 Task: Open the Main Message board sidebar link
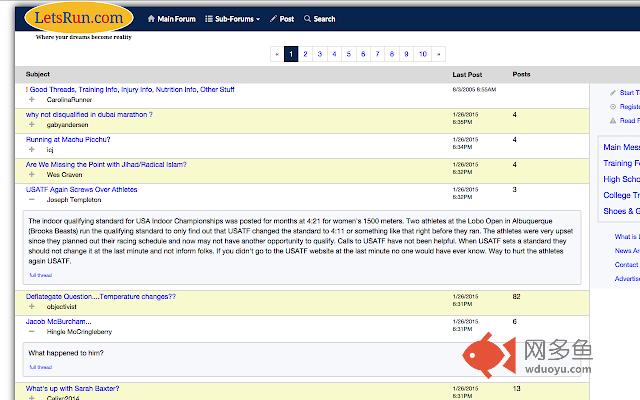coord(622,147)
